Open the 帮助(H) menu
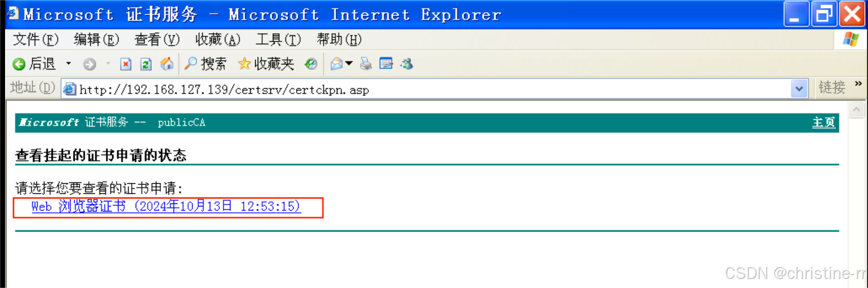 click(x=339, y=39)
